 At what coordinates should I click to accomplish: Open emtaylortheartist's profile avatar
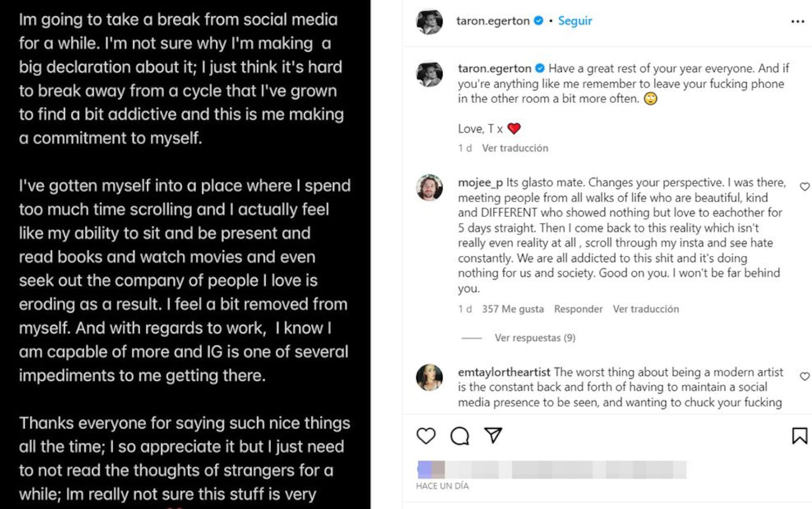coord(429,377)
